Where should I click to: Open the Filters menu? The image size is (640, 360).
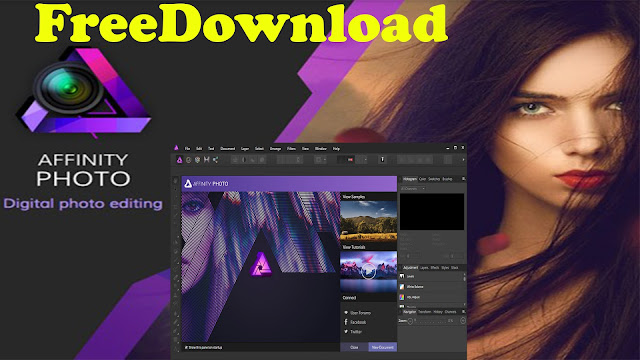(x=291, y=149)
